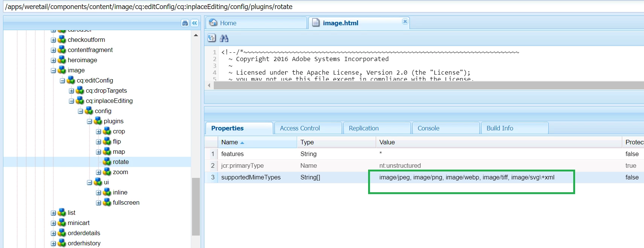Click the search binoculars icon in tree panel header
Screen dimensions: 644x248
[185, 23]
